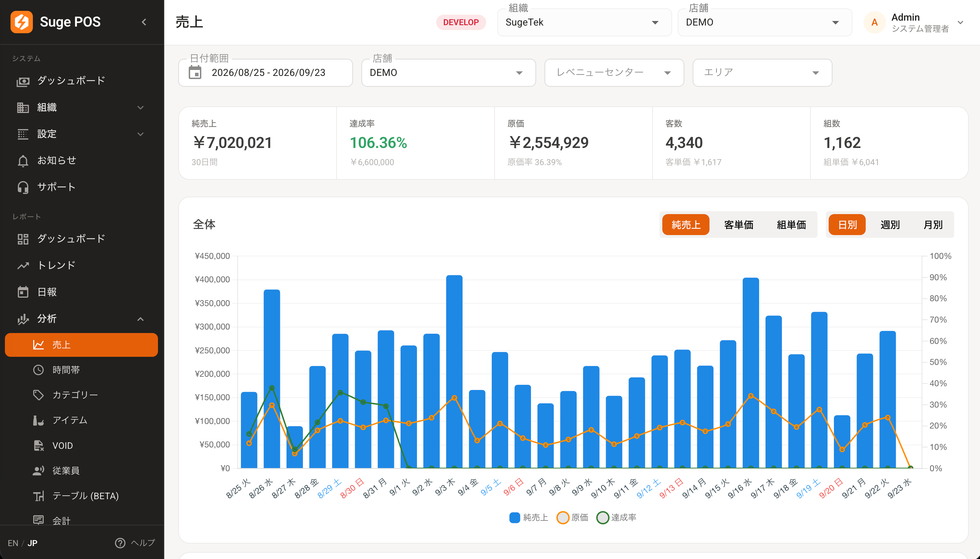Open アイテム item icon
980x559 pixels.
(38, 420)
